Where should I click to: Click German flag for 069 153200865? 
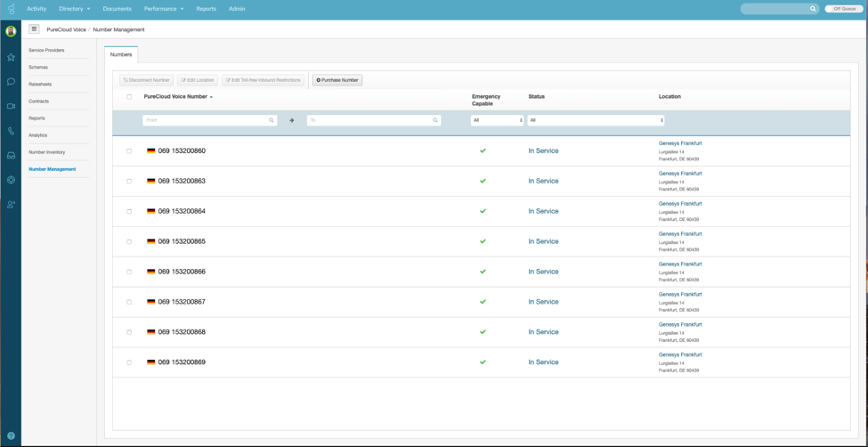(151, 241)
